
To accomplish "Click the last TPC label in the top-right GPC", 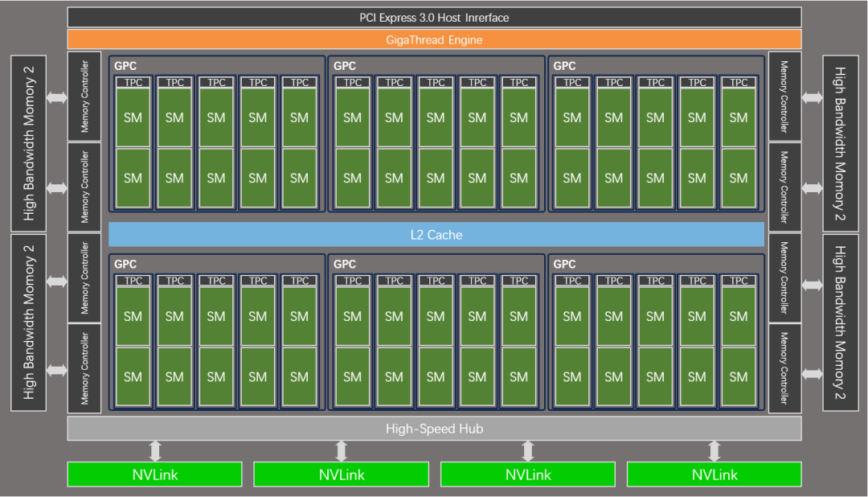I will point(739,83).
